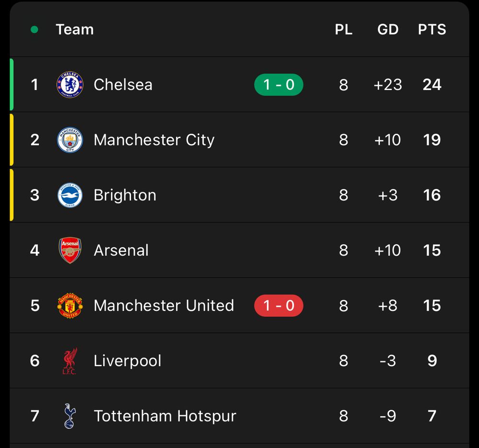Click Arsenal's +10 goal difference value
This screenshot has width=479, height=448.
(388, 250)
